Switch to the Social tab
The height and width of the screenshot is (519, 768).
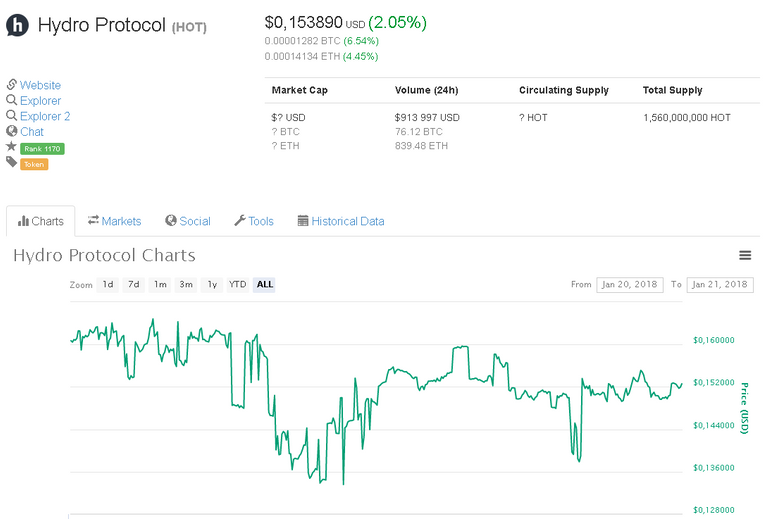(188, 221)
